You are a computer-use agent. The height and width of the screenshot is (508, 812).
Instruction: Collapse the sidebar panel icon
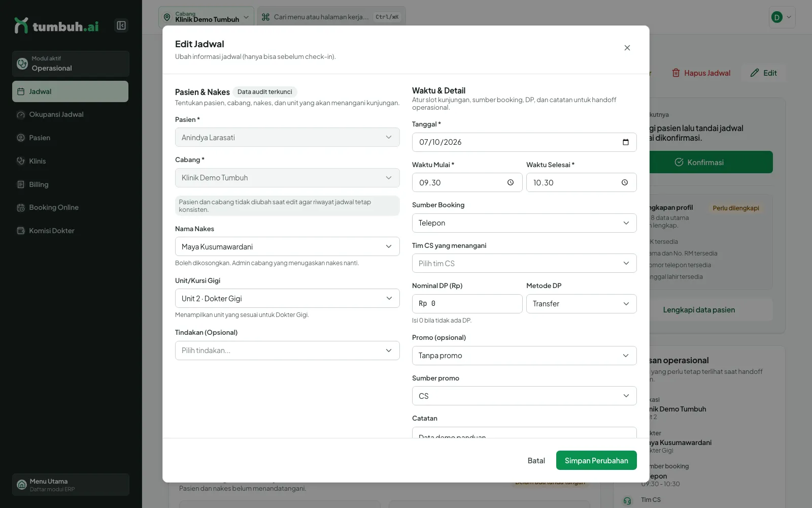click(x=121, y=25)
